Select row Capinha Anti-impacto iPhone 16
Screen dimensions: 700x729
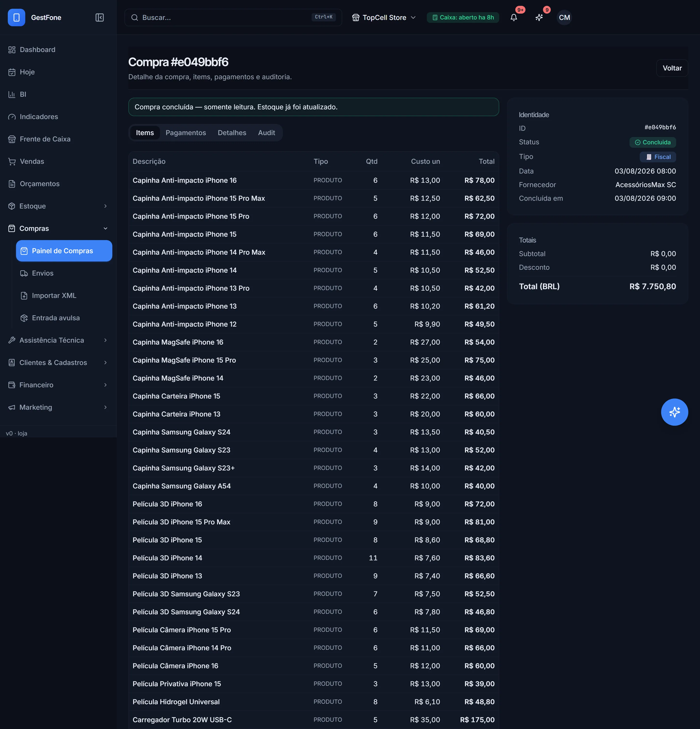314,180
